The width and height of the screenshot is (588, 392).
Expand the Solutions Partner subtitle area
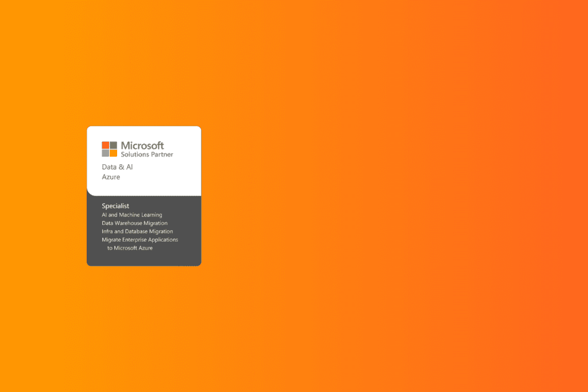[147, 154]
